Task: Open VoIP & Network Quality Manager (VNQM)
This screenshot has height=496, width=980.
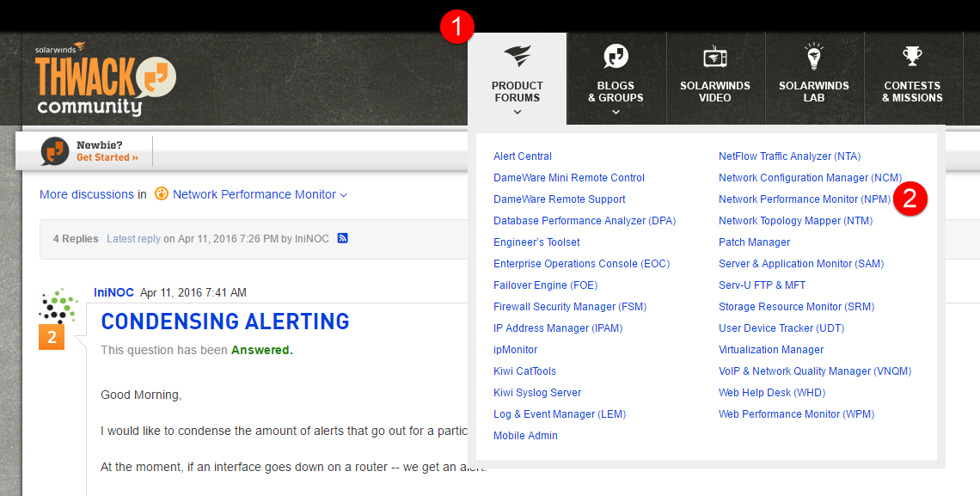Action: (x=815, y=371)
